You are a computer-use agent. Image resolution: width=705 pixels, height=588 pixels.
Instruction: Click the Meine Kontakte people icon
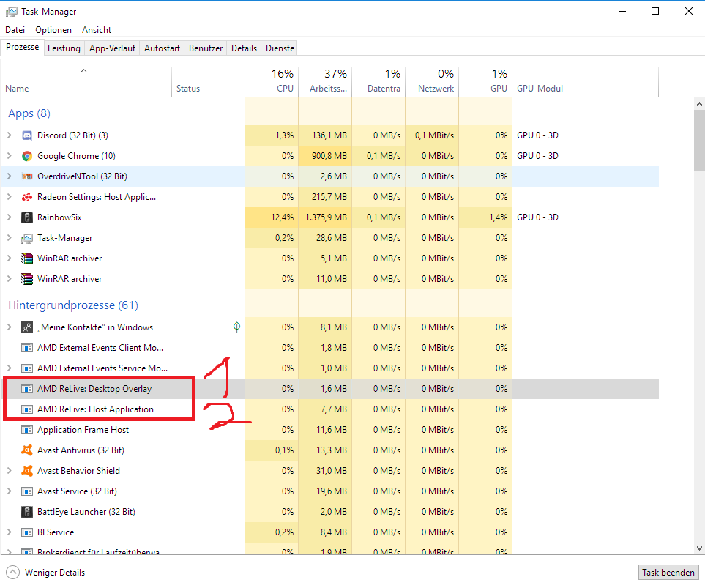27,327
